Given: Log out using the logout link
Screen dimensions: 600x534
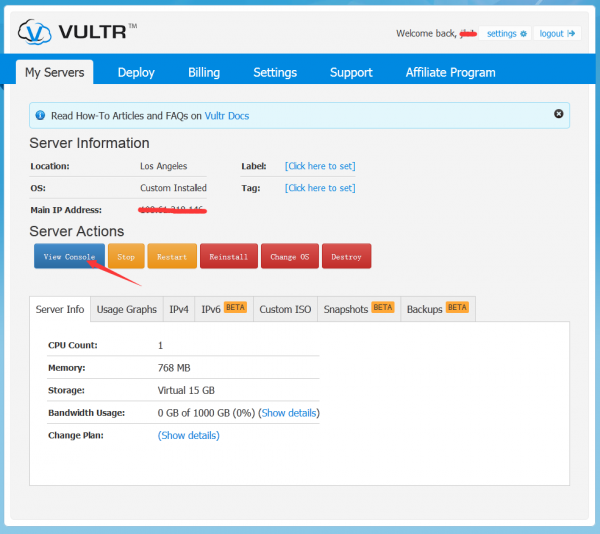Looking at the screenshot, I should point(557,34).
